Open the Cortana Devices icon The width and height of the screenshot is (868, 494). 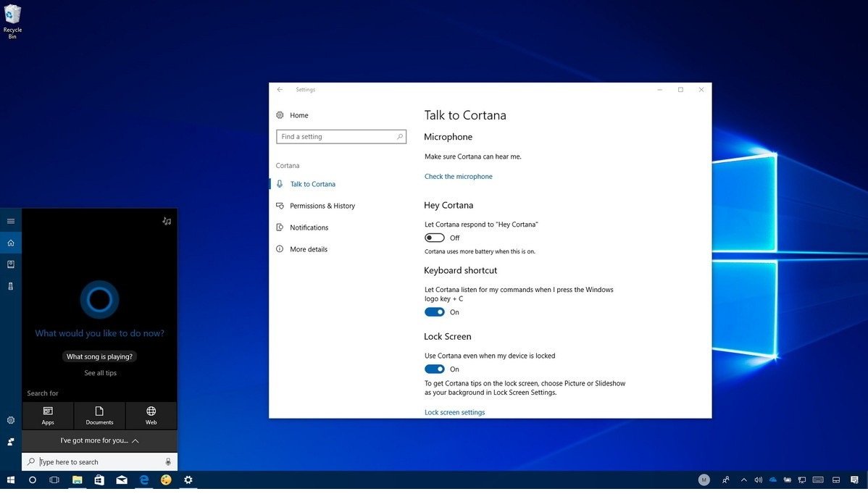point(11,287)
